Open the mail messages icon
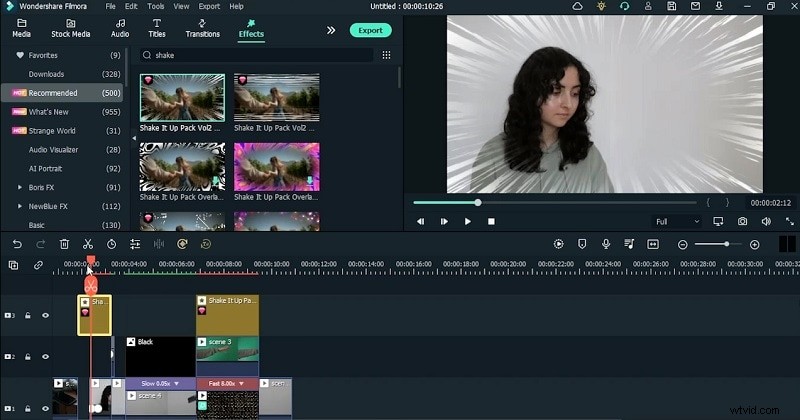 pos(695,6)
